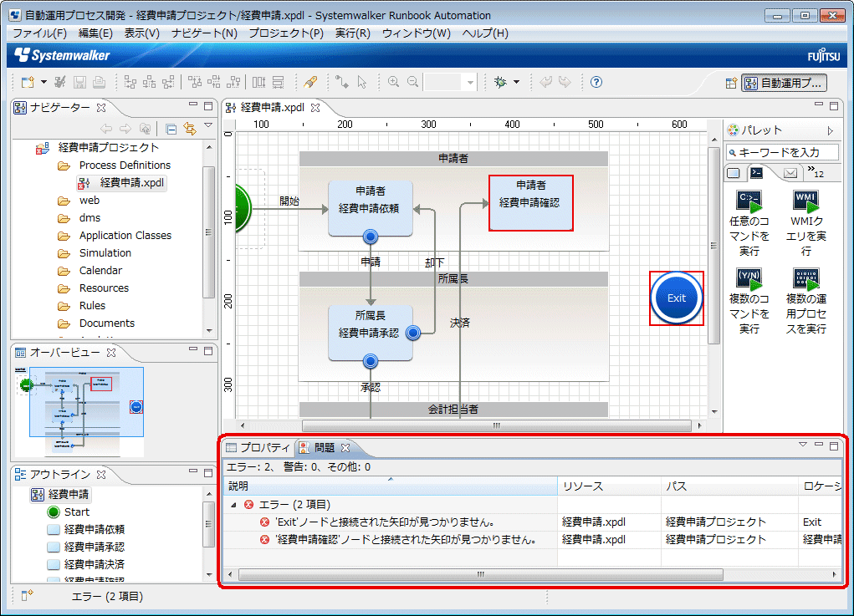Select the pointer selection tool icon
This screenshot has height=616, width=854.
point(361,82)
